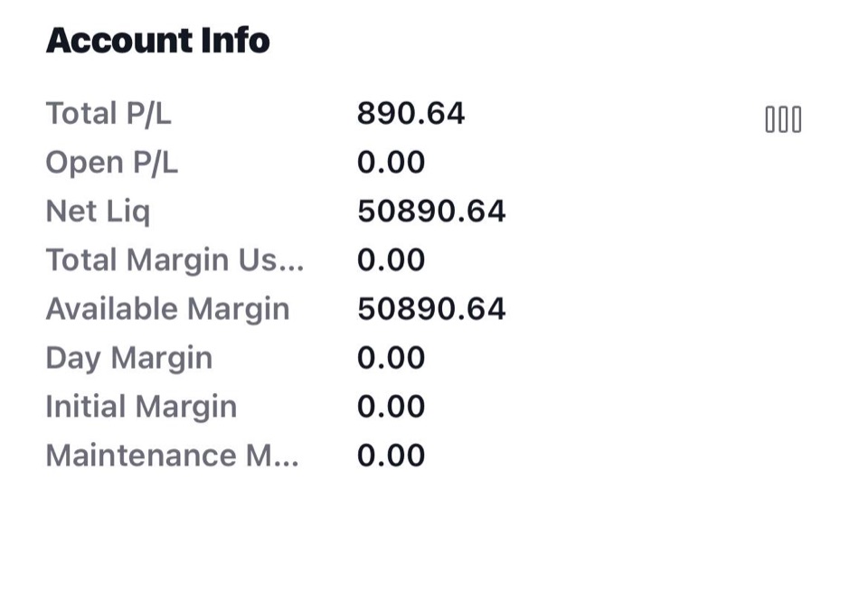Select the Day Margin value 0.00
This screenshot has width=868, height=592.
391,357
